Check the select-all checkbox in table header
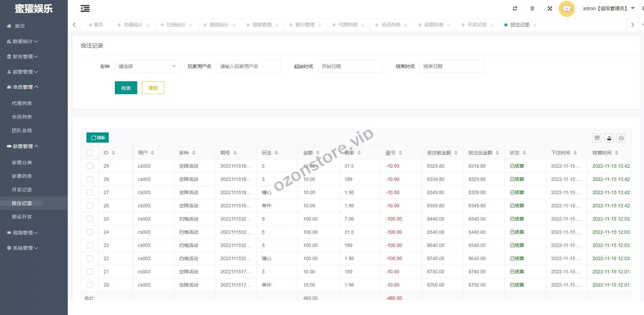 tap(90, 153)
